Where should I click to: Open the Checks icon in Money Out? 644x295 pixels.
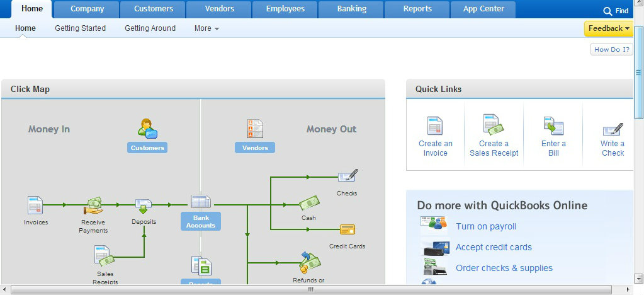(x=348, y=176)
